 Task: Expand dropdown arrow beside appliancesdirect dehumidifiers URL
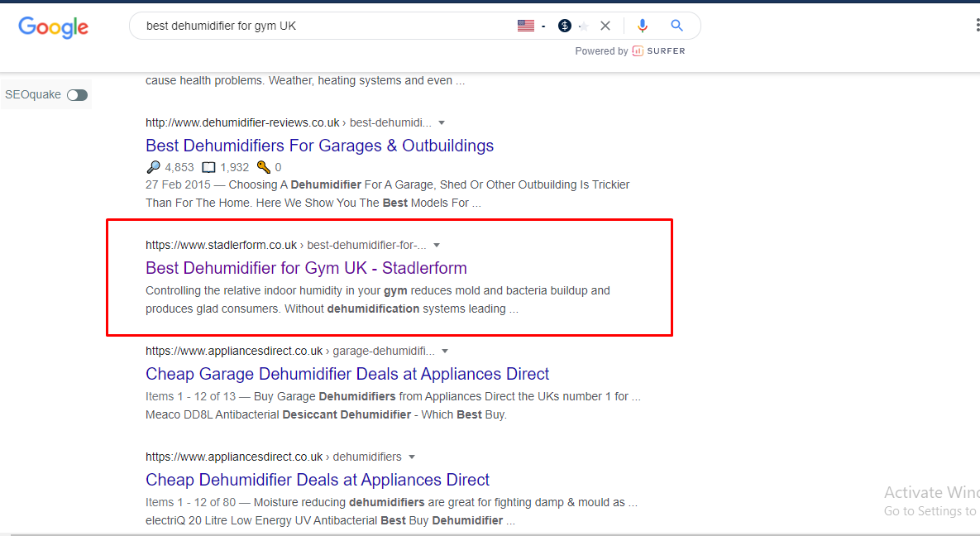click(412, 457)
